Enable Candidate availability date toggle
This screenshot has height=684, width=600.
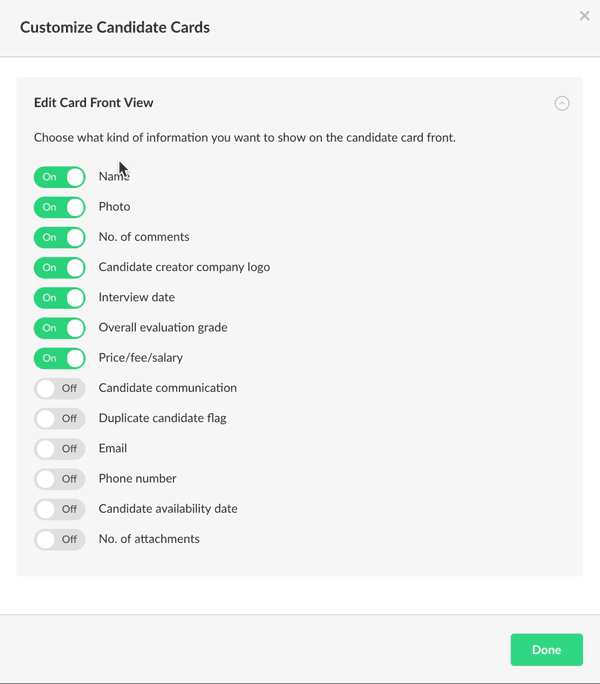point(60,509)
